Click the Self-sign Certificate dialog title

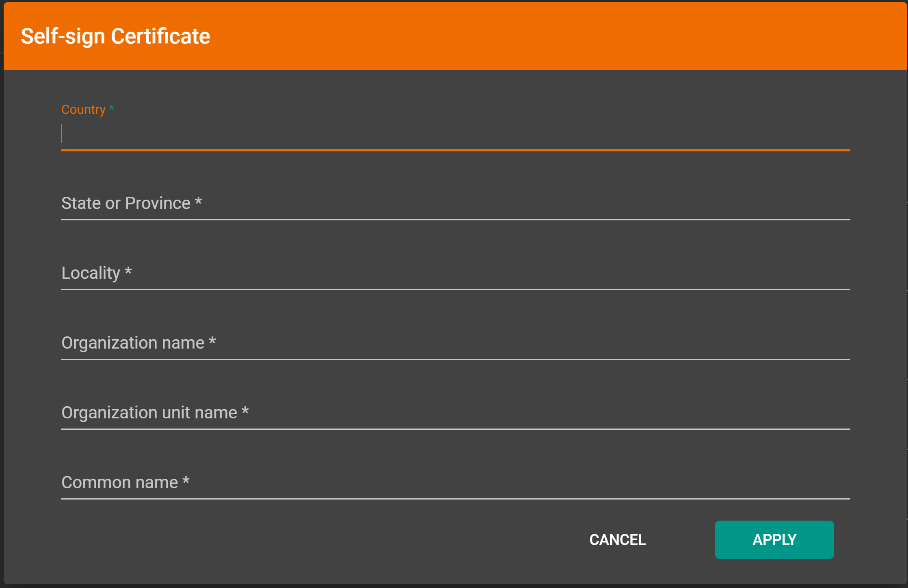coord(115,37)
